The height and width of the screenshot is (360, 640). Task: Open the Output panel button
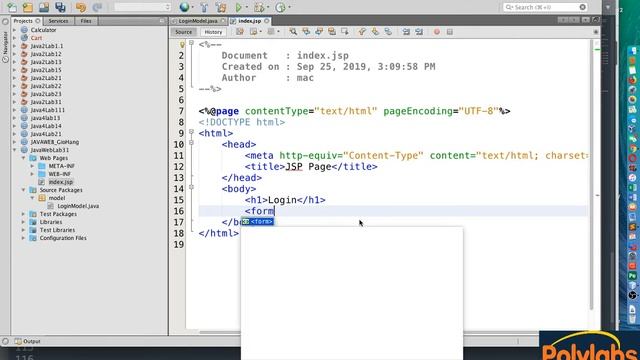click(x=27, y=341)
